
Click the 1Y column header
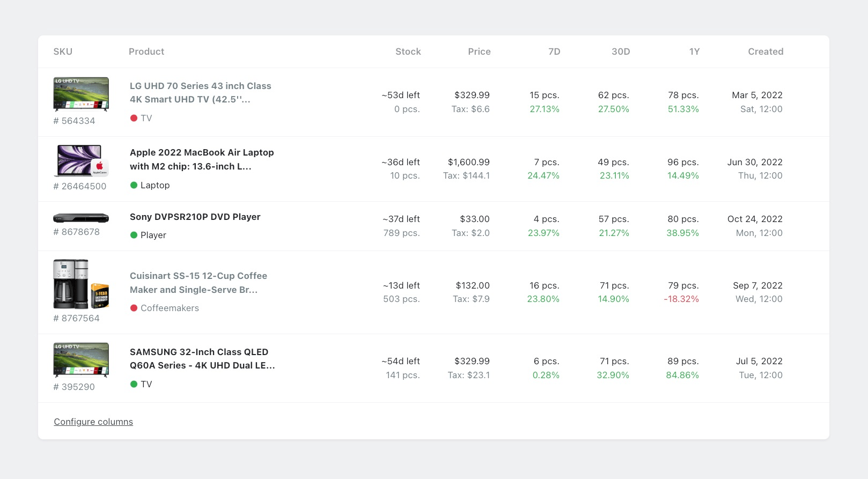(694, 51)
